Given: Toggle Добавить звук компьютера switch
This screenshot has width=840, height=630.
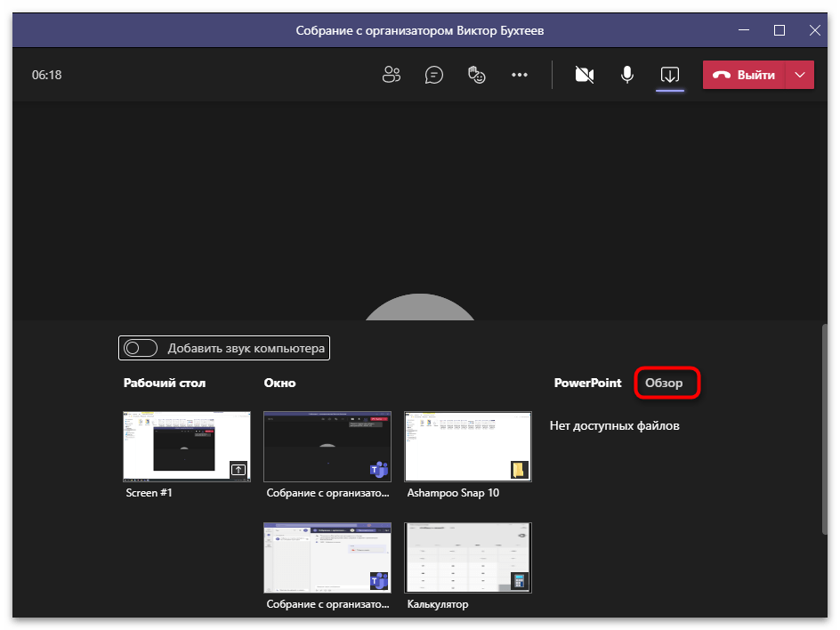Looking at the screenshot, I should click(141, 348).
